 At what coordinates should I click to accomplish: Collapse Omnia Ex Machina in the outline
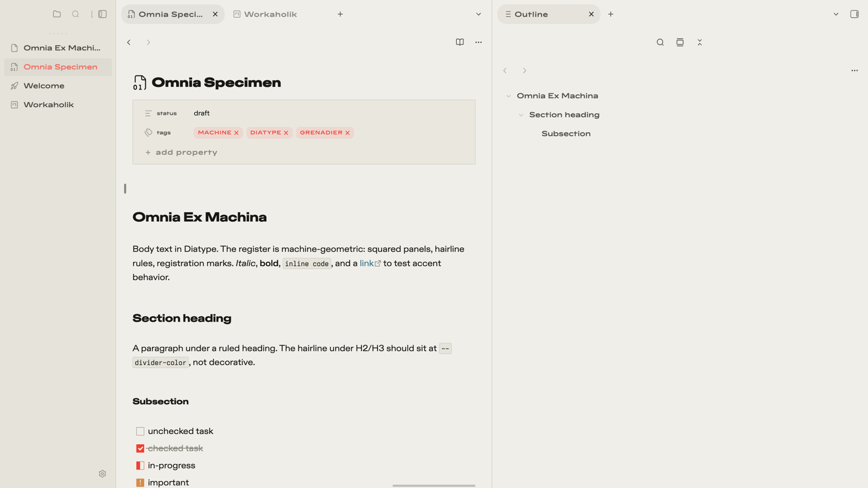pos(508,96)
